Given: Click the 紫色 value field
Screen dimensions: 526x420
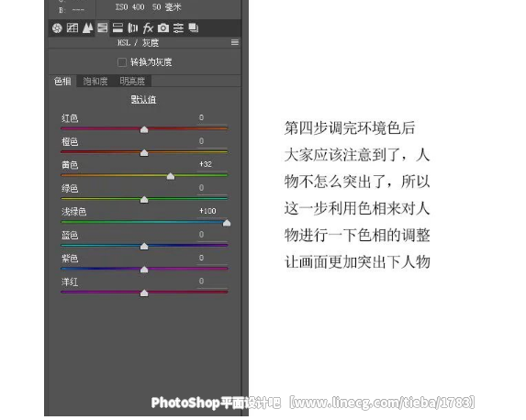Looking at the screenshot, I should (212, 258).
